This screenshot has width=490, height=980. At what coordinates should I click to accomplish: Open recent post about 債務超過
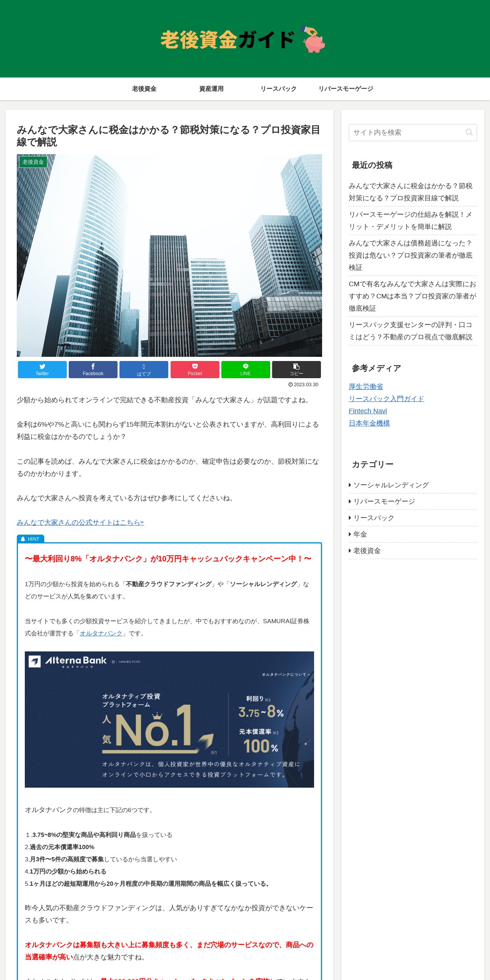(x=413, y=255)
